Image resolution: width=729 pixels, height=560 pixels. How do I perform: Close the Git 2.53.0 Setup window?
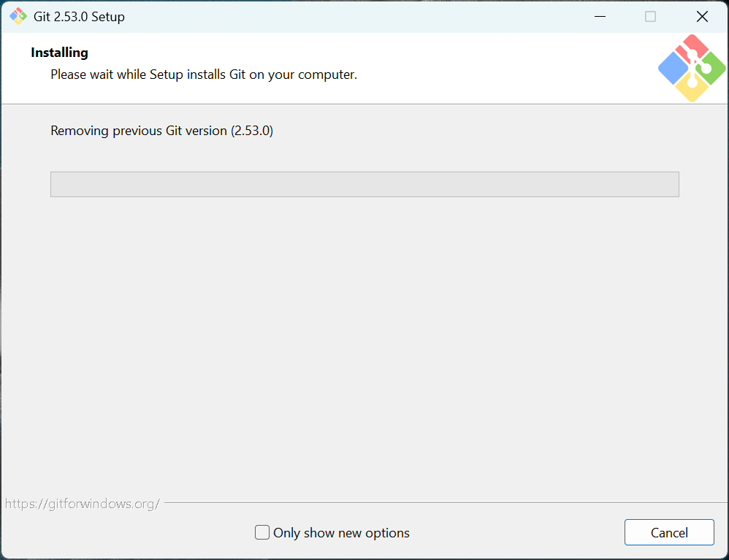click(702, 17)
